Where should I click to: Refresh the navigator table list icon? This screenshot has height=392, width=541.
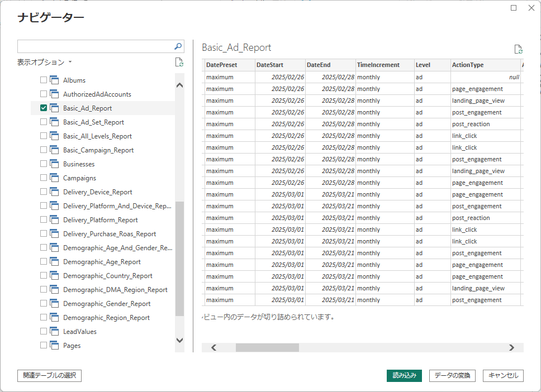(179, 62)
